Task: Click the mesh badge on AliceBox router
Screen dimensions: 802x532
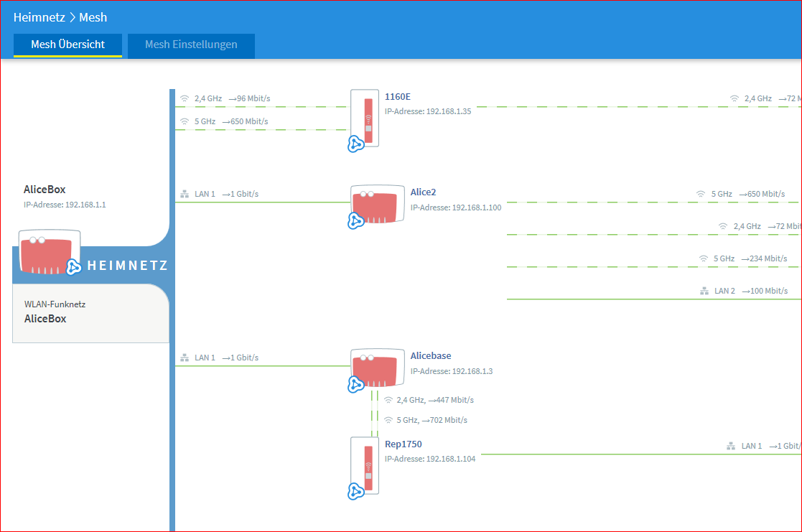Action: [x=74, y=266]
